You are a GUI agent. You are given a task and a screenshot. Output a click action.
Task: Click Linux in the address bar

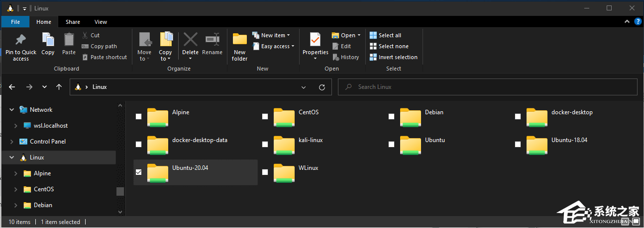(x=100, y=87)
